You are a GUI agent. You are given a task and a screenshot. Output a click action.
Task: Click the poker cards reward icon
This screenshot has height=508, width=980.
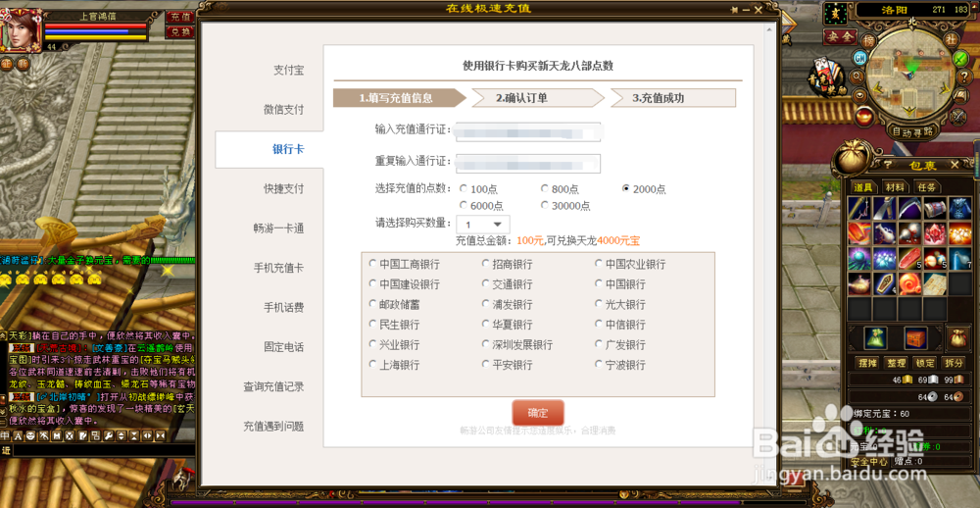826,76
